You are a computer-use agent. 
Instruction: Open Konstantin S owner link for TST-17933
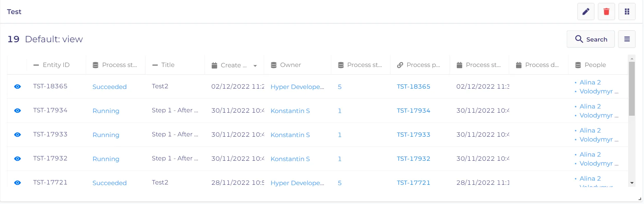click(290, 135)
